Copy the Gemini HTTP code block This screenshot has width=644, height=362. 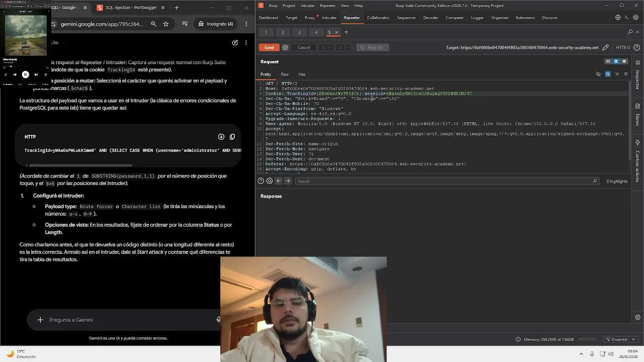point(232,137)
